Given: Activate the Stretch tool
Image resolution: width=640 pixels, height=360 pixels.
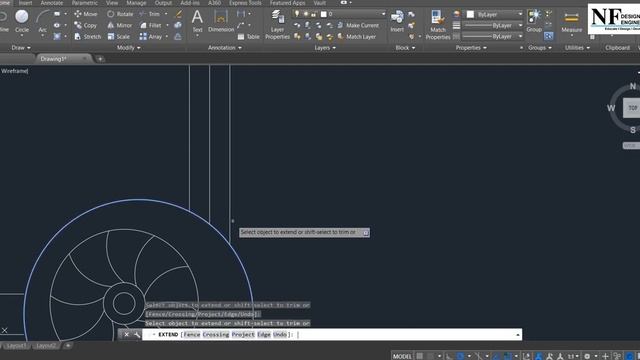Looking at the screenshot, I should (x=87, y=37).
